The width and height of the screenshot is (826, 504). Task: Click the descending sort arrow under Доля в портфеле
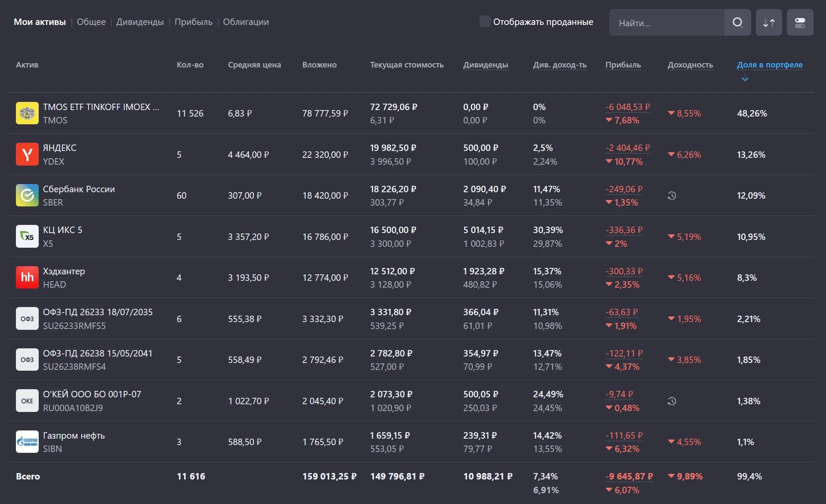745,78
